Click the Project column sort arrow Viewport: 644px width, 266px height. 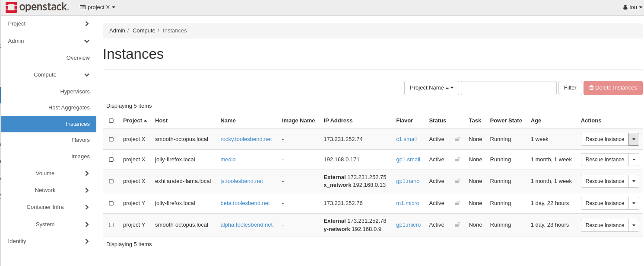pos(146,121)
